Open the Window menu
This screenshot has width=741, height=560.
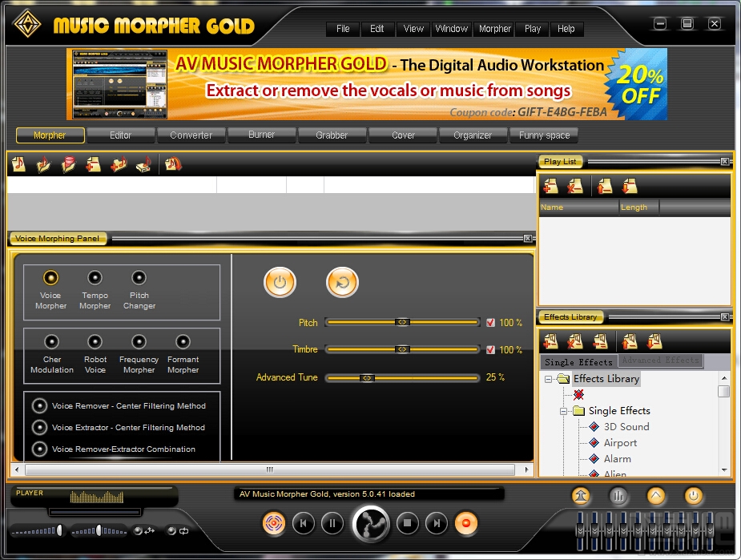[x=451, y=29]
